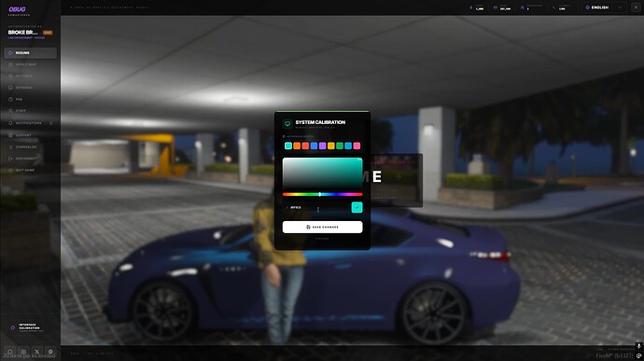Open the Staff menu entry
The image size is (644, 361).
click(31, 110)
